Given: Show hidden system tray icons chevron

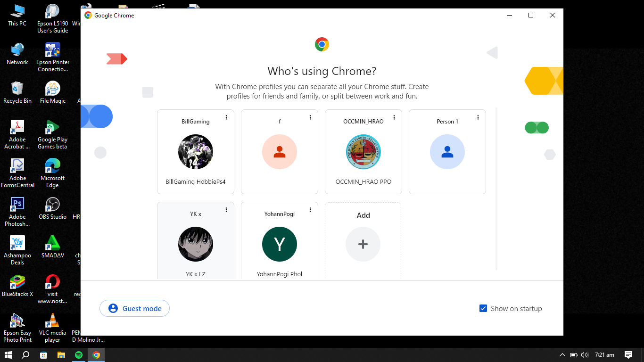Looking at the screenshot, I should tap(562, 355).
